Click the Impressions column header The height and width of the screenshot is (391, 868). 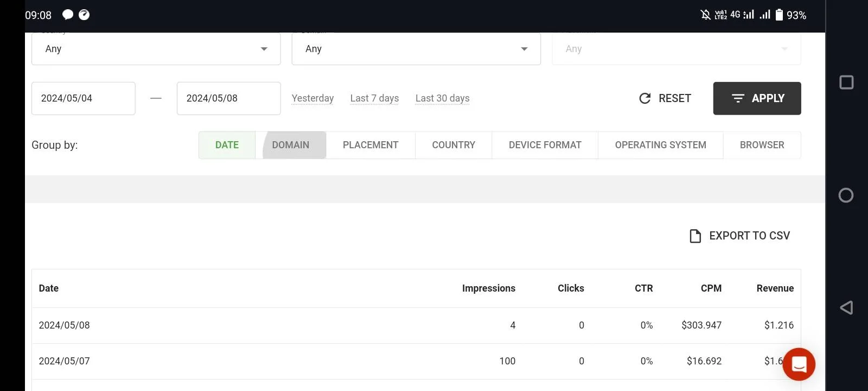pos(489,288)
